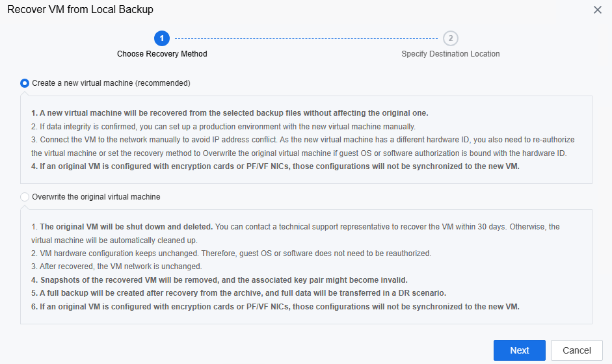Click the blue step 1 circle
Image resolution: width=612 pixels, height=364 pixels.
(161, 38)
